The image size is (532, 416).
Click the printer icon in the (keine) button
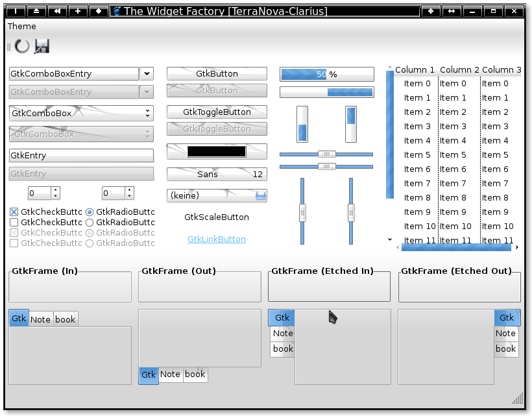[x=261, y=195]
